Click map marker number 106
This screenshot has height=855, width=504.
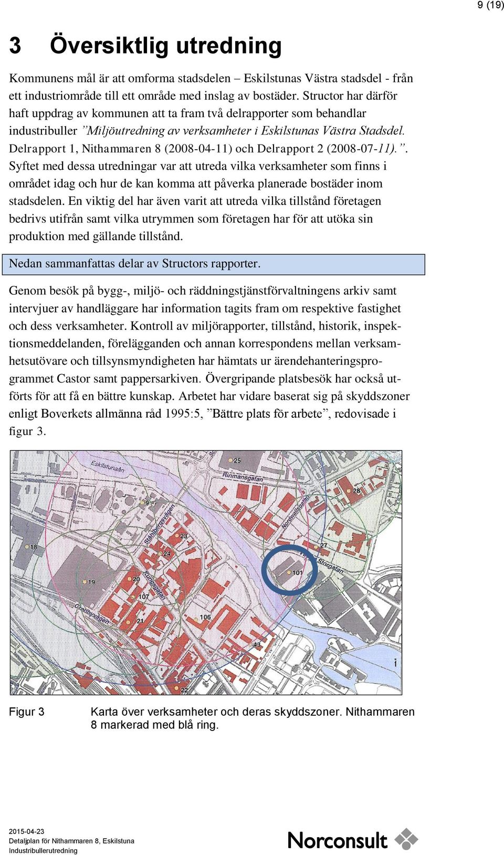click(205, 617)
